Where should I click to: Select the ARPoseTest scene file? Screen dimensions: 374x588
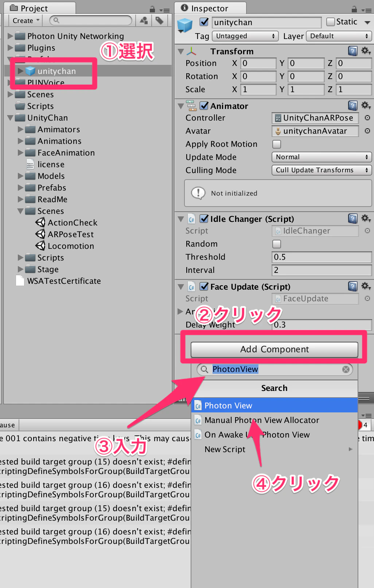(65, 234)
